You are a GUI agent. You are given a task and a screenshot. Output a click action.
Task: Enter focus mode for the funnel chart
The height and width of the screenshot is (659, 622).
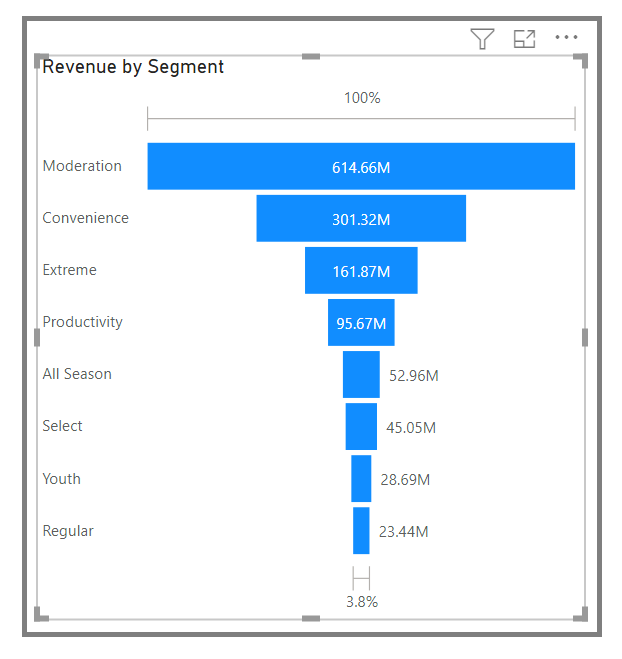pos(524,39)
